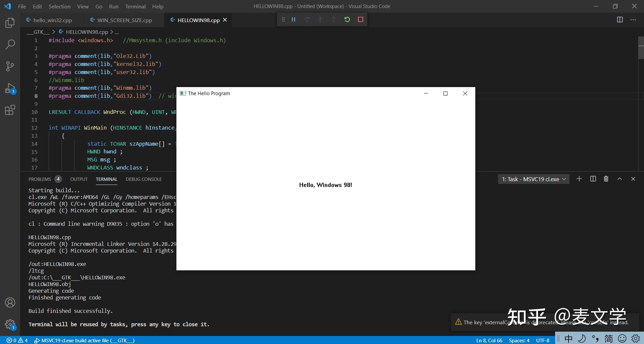Open the Terminal menu
This screenshot has width=644, height=344.
[x=135, y=6]
